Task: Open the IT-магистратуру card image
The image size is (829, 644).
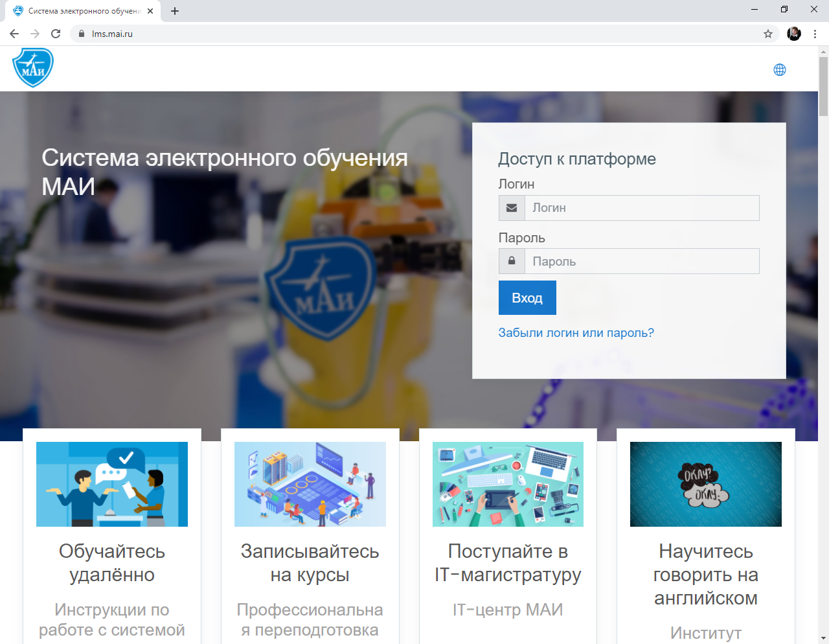Action: tap(508, 484)
